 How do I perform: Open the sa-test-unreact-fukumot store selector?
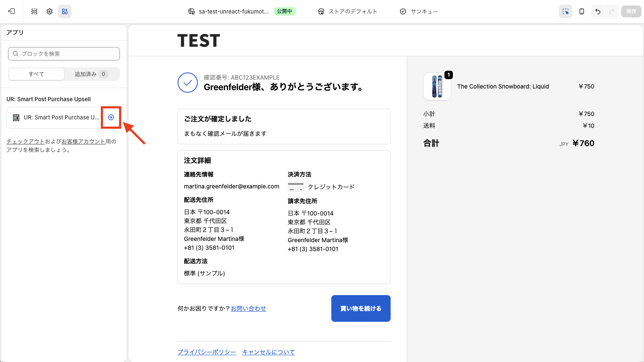[228, 11]
